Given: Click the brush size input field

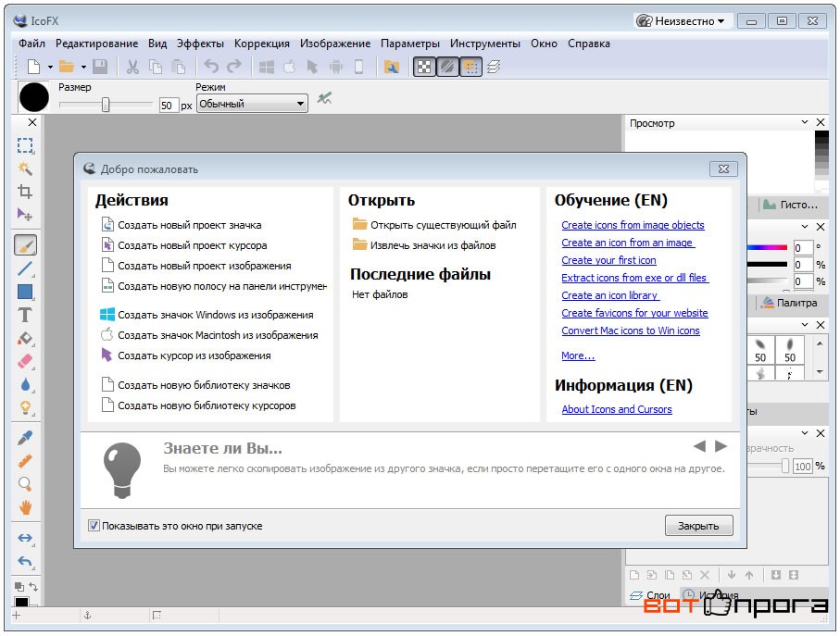Looking at the screenshot, I should click(168, 105).
